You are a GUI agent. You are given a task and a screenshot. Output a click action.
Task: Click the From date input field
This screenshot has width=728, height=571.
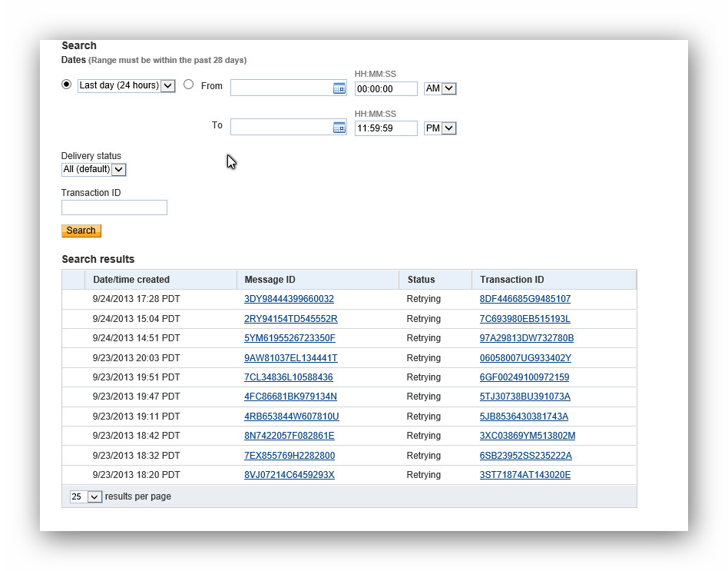pyautogui.click(x=281, y=88)
